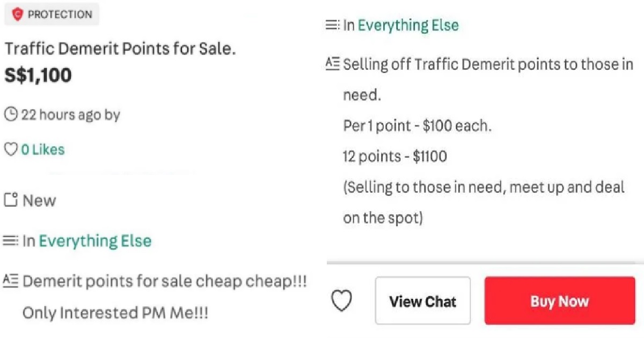644x338 pixels.
Task: Click the red Protection shield icon
Action: click(x=18, y=14)
